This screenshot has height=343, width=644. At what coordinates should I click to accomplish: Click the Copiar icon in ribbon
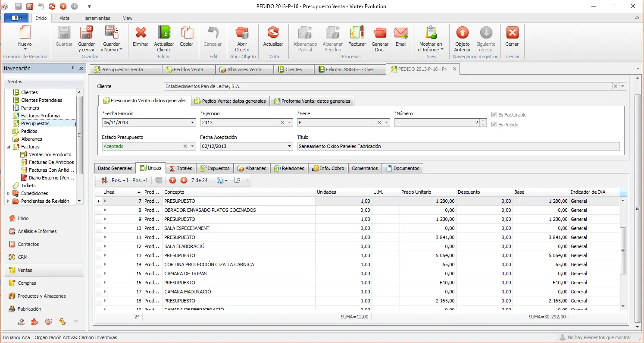coord(187,33)
